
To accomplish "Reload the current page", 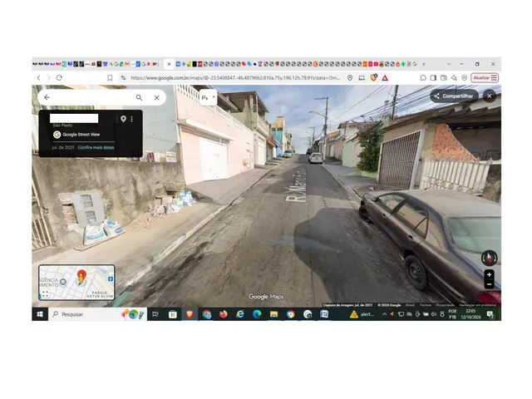I will pyautogui.click(x=59, y=77).
